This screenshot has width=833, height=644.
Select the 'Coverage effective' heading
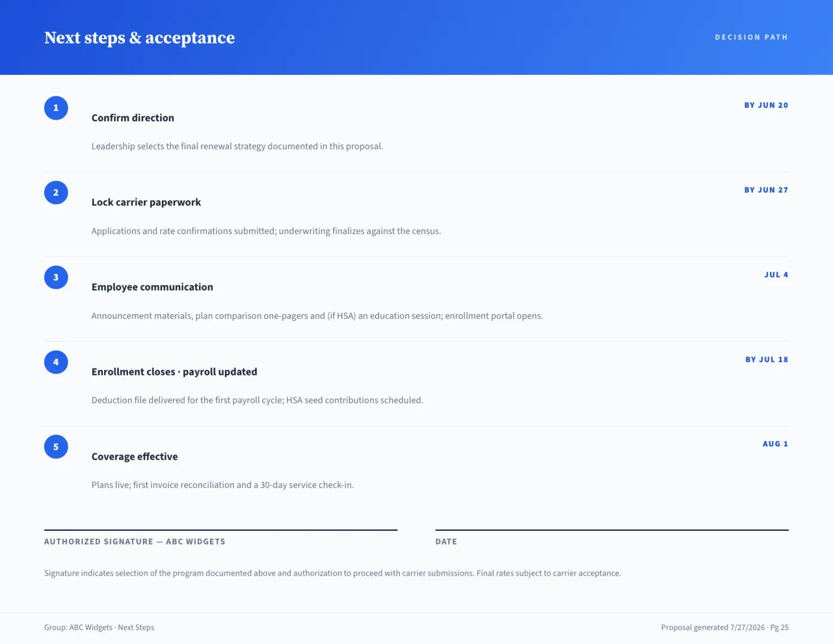click(x=134, y=457)
